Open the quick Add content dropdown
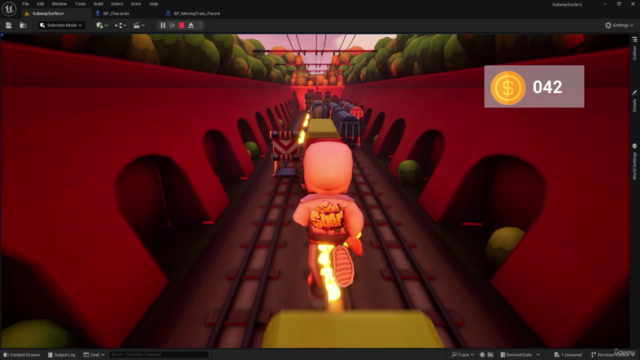Image resolution: width=640 pixels, height=360 pixels. click(102, 25)
